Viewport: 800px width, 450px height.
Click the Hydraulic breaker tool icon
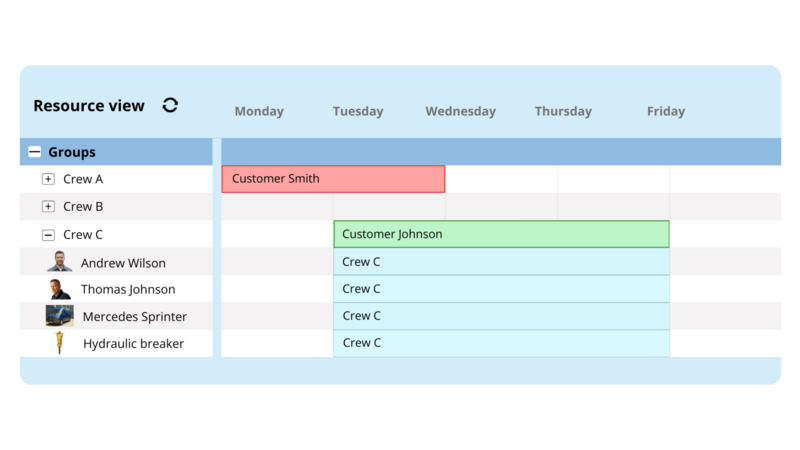[60, 343]
